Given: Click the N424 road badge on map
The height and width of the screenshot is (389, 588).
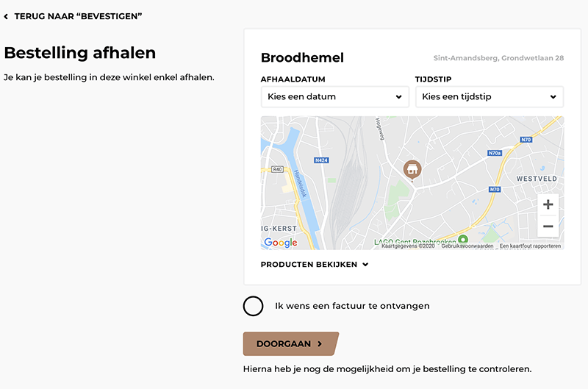Looking at the screenshot, I should (320, 160).
